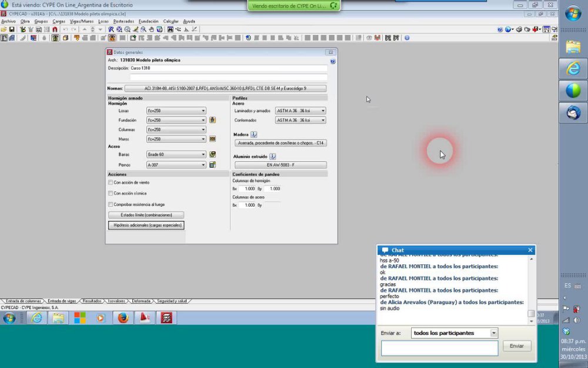The height and width of the screenshot is (368, 588).
Task: Click the Aluminio extruido settings icon
Action: click(273, 157)
